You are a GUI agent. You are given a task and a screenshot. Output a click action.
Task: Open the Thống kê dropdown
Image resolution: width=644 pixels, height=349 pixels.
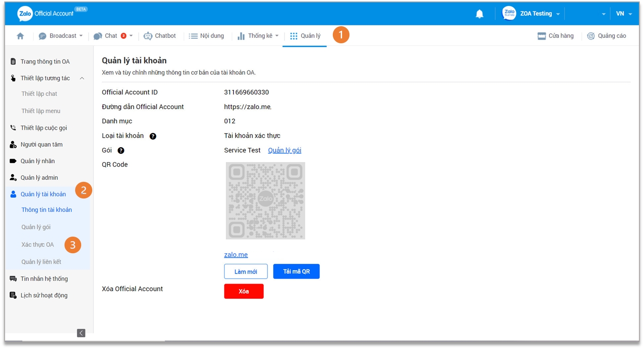tap(277, 36)
